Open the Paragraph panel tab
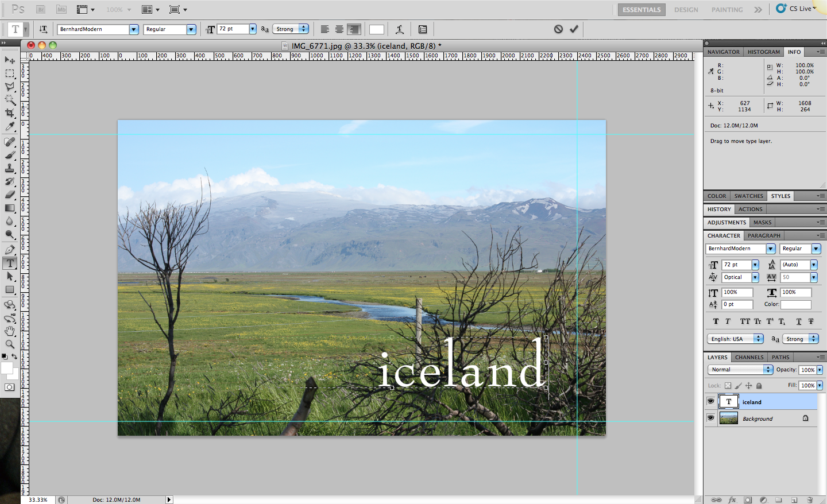 764,235
